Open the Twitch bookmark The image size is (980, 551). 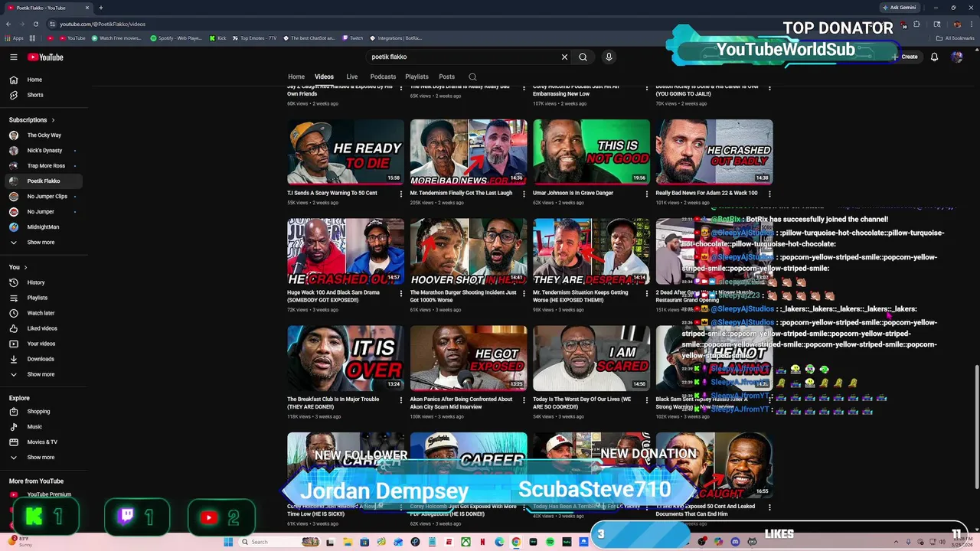pos(353,38)
